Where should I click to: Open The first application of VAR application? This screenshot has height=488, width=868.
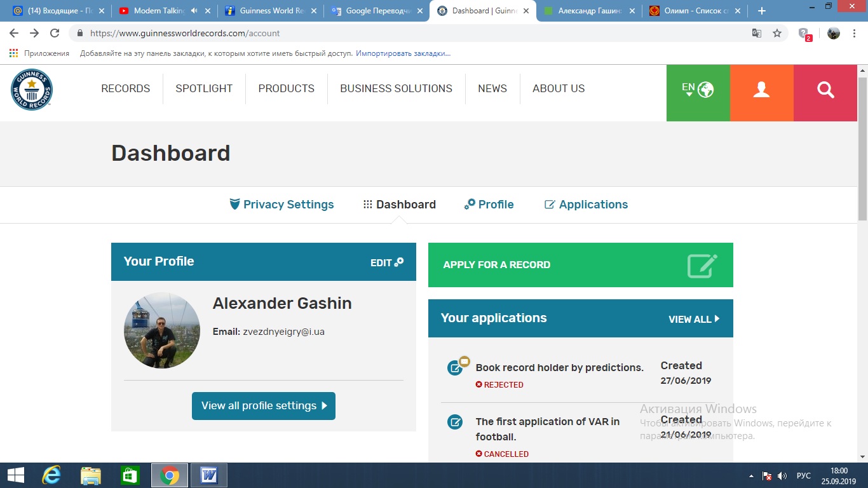(548, 429)
